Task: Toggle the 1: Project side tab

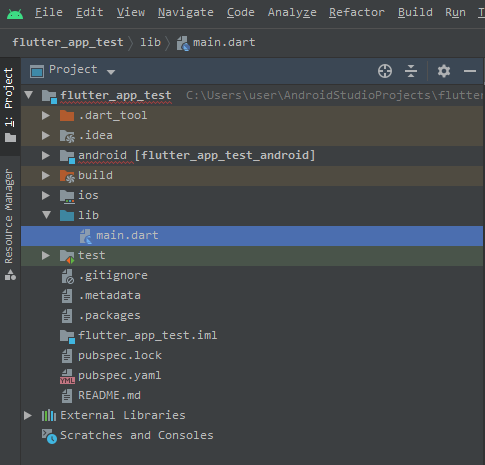Action: click(10, 106)
